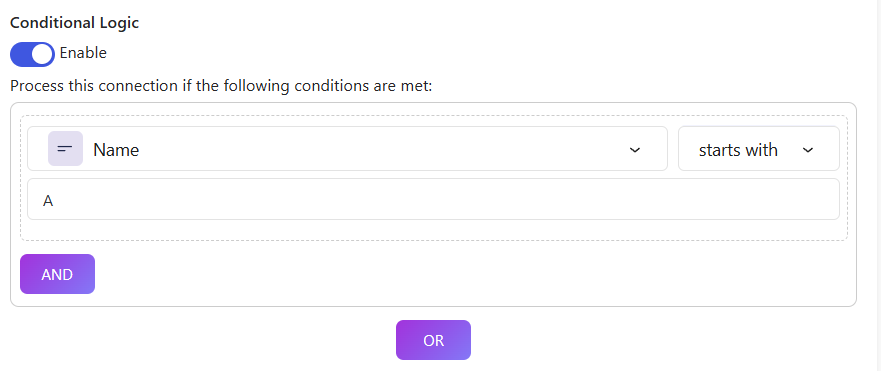Click blank space beside the OR button
The image size is (881, 371).
[x=618, y=340]
